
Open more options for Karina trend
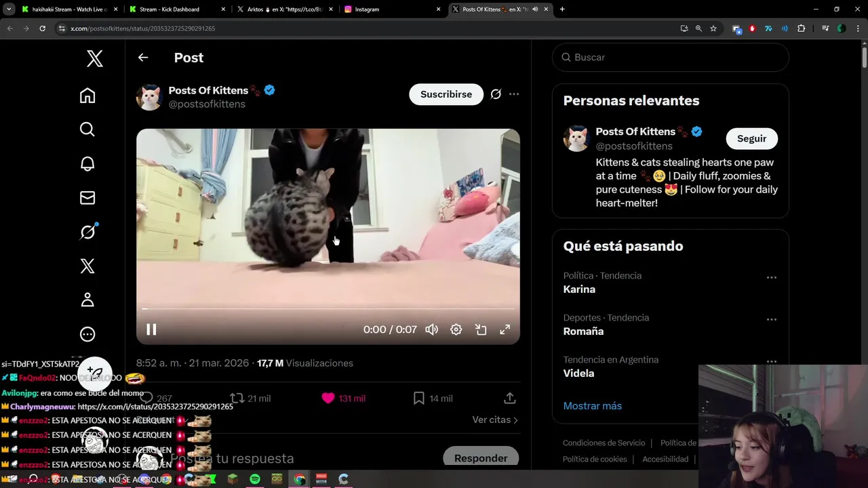click(771, 277)
